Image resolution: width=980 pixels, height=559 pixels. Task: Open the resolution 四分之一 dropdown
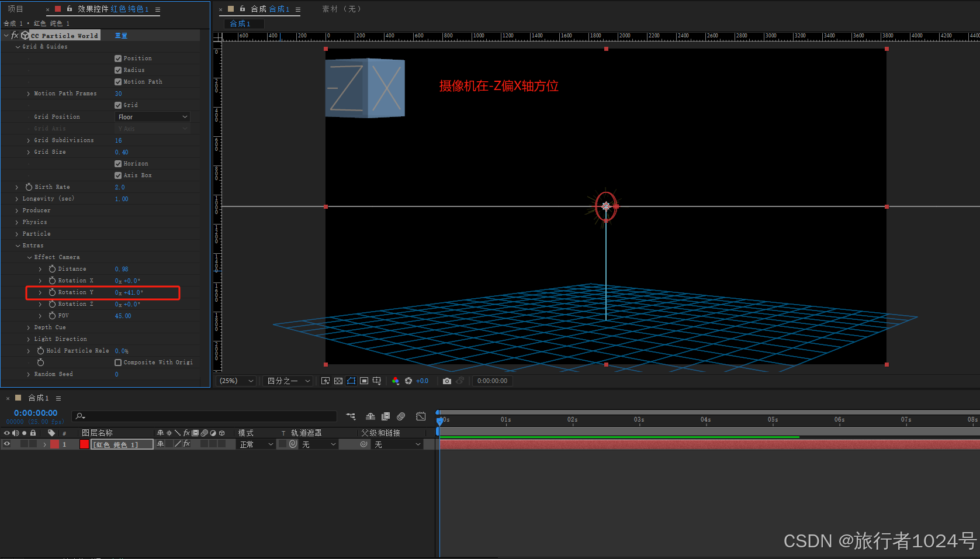(288, 381)
